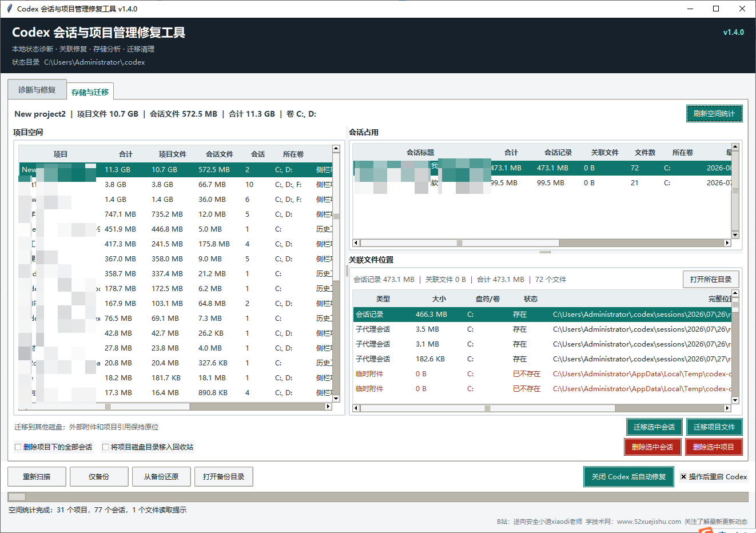Sort project table by 会话文件 column header
Screen dimensions: 756x533
tap(220, 154)
